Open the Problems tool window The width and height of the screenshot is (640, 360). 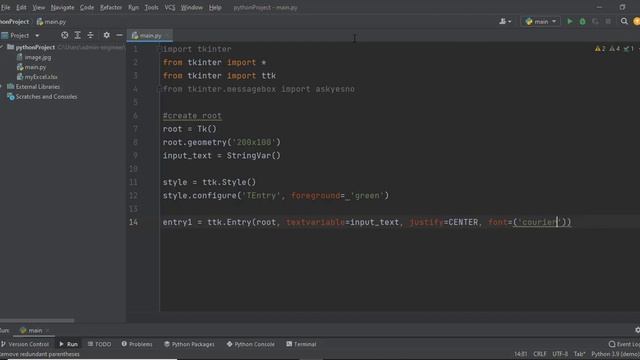137,344
